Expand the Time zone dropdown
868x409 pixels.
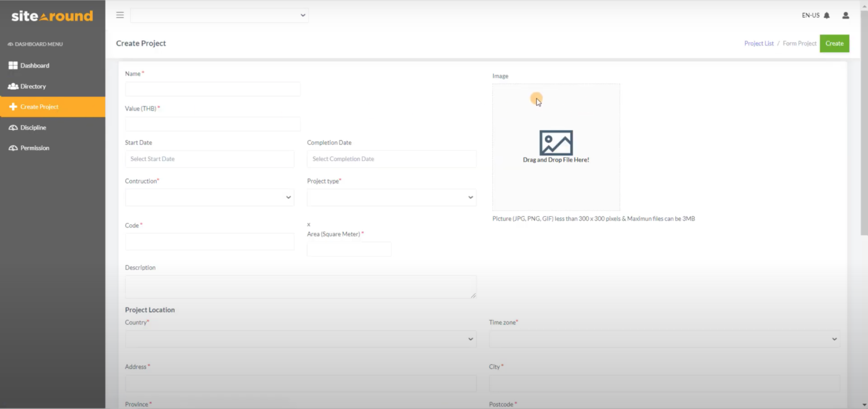point(664,339)
